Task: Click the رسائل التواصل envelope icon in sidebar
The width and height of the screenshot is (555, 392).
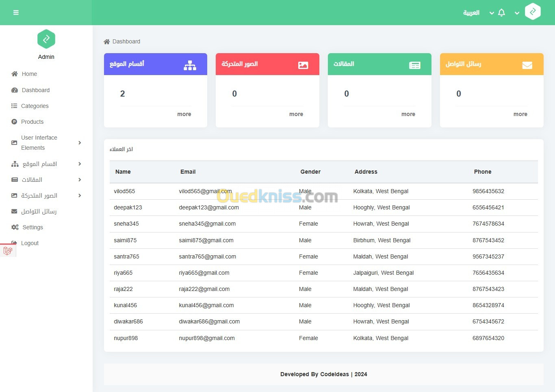Action: 14,211
